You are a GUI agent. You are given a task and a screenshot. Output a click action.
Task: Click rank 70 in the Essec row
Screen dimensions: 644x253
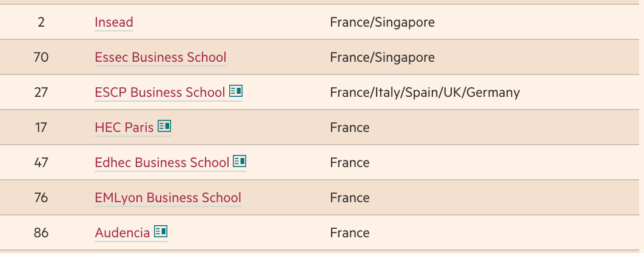[x=41, y=57]
